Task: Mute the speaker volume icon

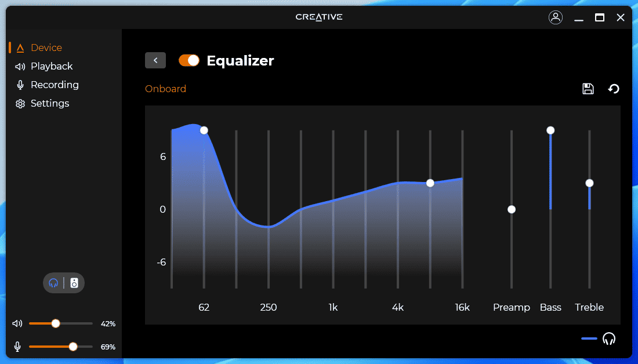Action: tap(17, 323)
